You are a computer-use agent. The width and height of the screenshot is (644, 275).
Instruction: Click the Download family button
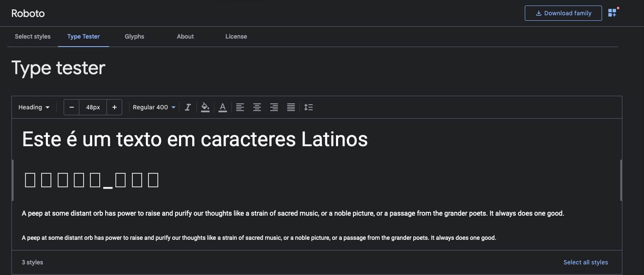pos(563,13)
